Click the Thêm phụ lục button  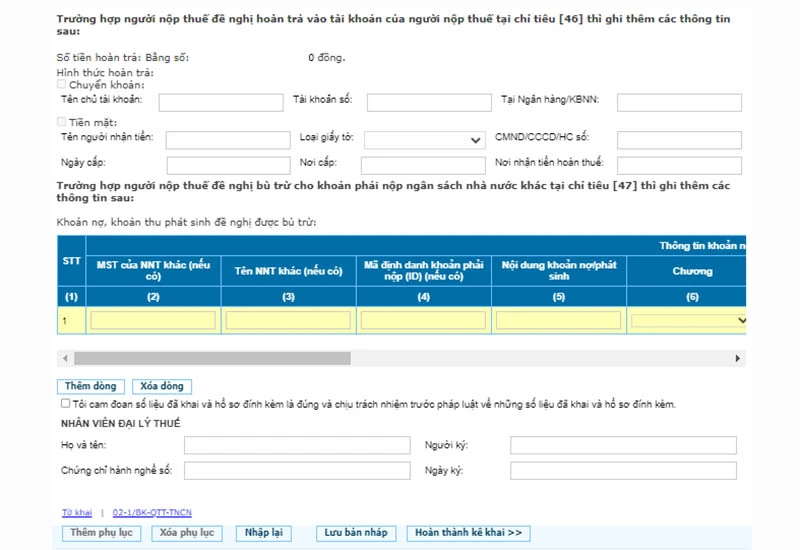pyautogui.click(x=101, y=533)
